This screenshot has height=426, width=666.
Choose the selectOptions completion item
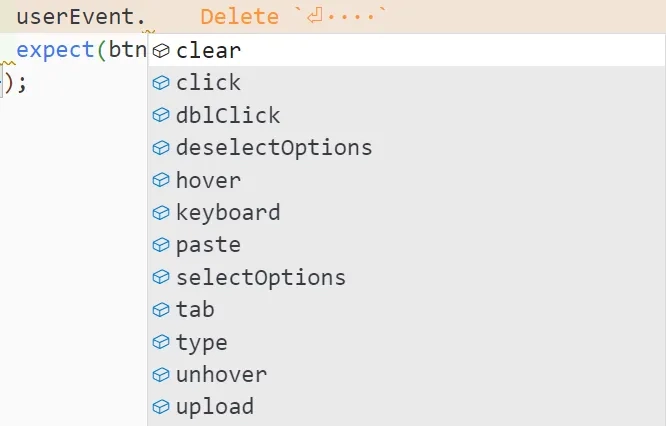406,277
